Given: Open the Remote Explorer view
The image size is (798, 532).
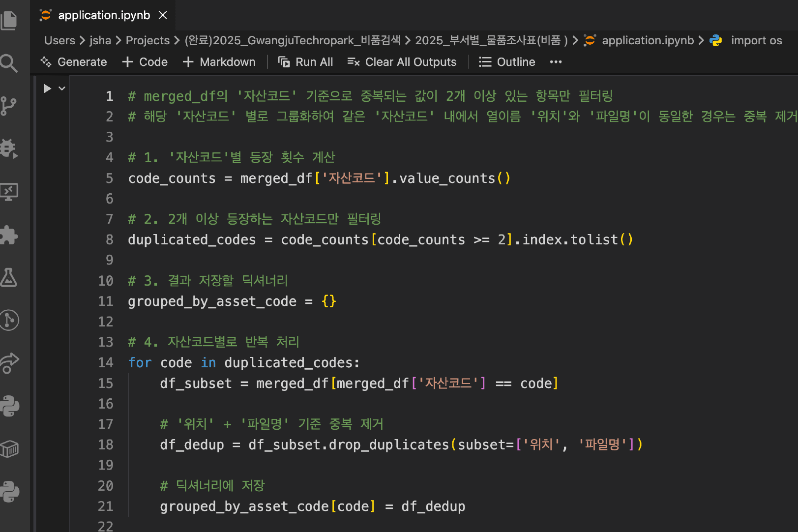Looking at the screenshot, I should click(9, 192).
